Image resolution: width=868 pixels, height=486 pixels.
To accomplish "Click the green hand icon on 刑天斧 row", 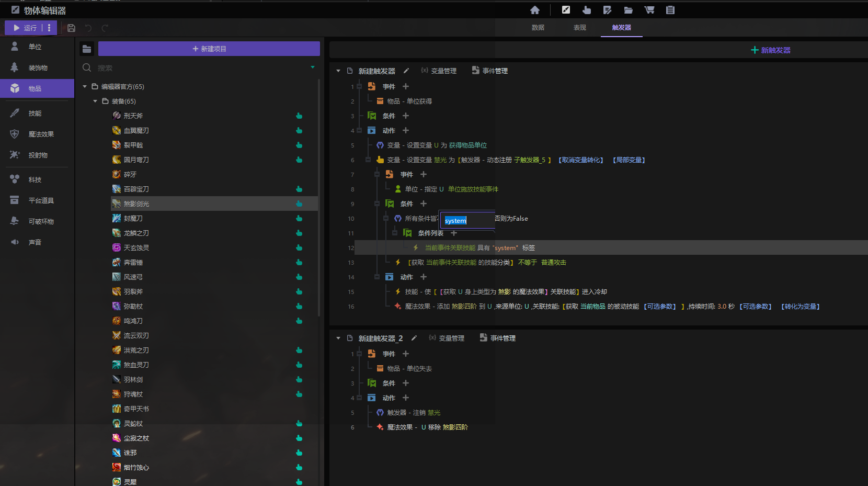I will click(x=299, y=116).
